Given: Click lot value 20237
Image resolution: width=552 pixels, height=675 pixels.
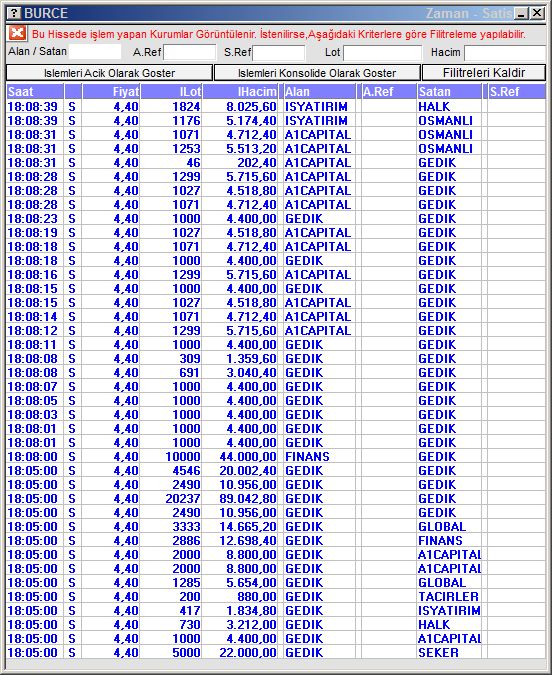Looking at the screenshot, I should tap(183, 499).
